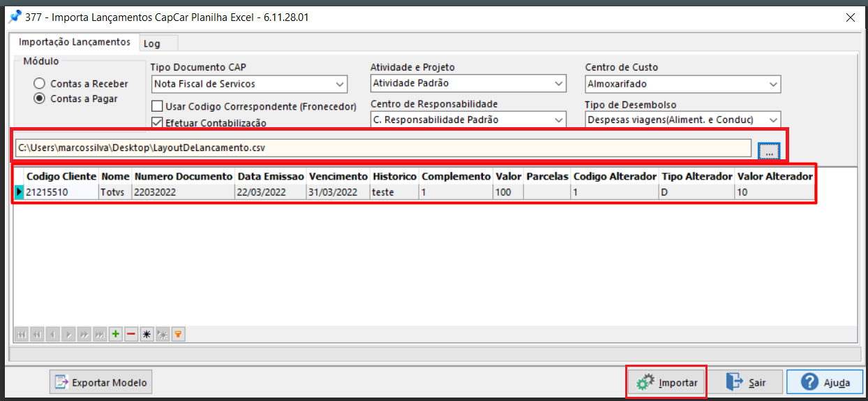Viewport: 868px width, 401px height.
Task: Select Valor cell showing 100
Action: coord(509,192)
